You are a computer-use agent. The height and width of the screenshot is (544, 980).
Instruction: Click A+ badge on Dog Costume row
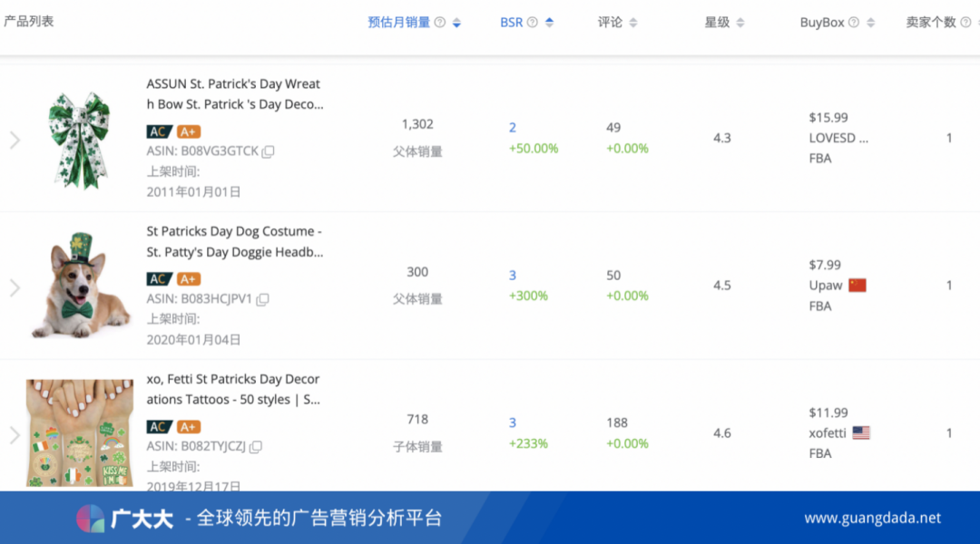[188, 279]
